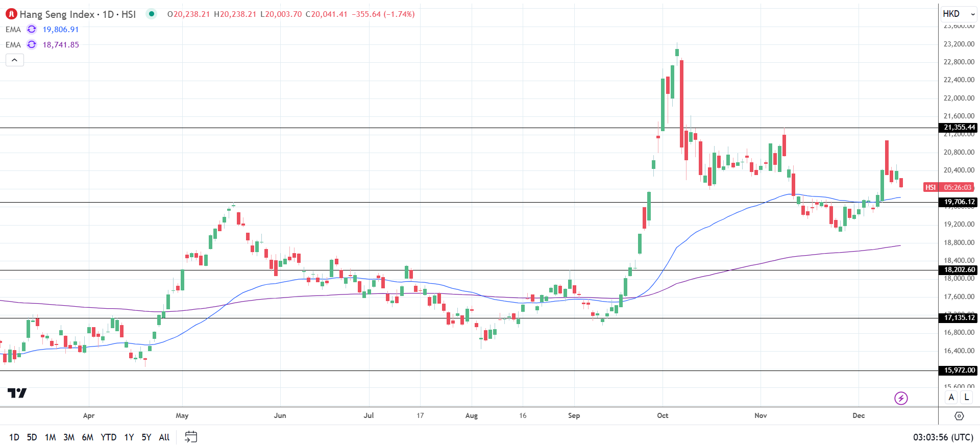Open the go-to-date calendar icon

tap(191, 437)
